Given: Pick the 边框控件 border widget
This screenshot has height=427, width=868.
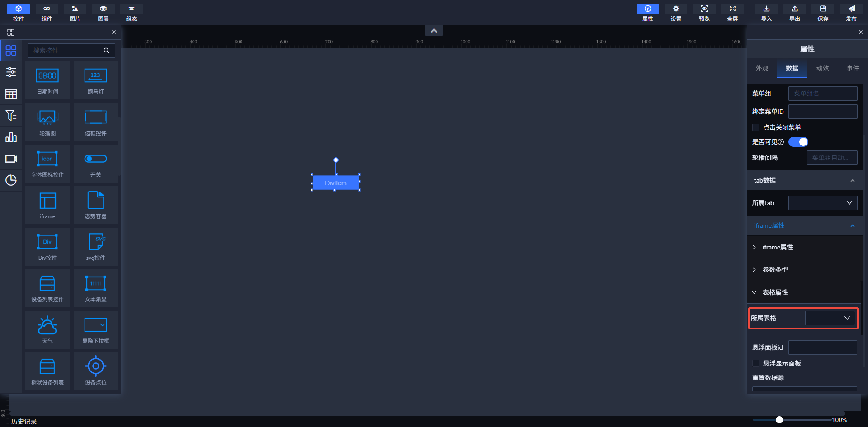Looking at the screenshot, I should coord(95,122).
